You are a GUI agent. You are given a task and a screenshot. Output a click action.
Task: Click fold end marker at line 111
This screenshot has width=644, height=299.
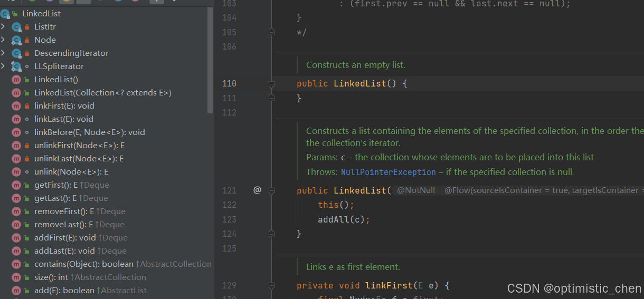coord(271,98)
